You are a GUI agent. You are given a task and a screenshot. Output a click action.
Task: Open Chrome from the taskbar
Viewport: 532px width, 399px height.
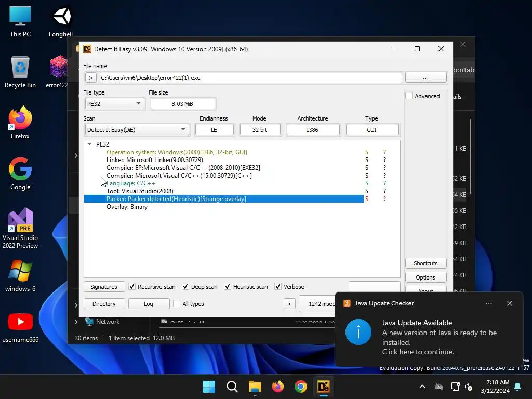pos(301,387)
